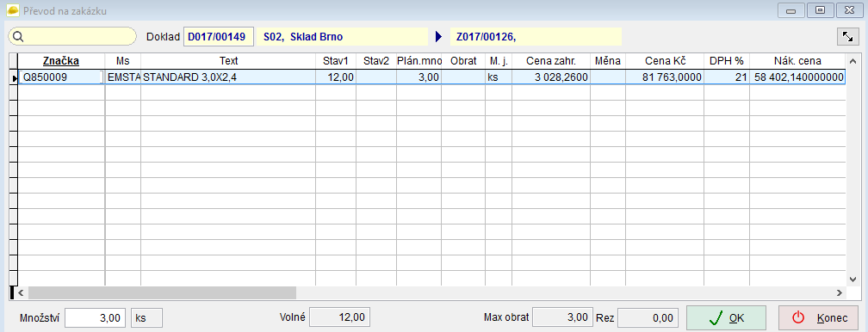Minimize the Převod na zakázku window
868x332 pixels.
point(791,10)
